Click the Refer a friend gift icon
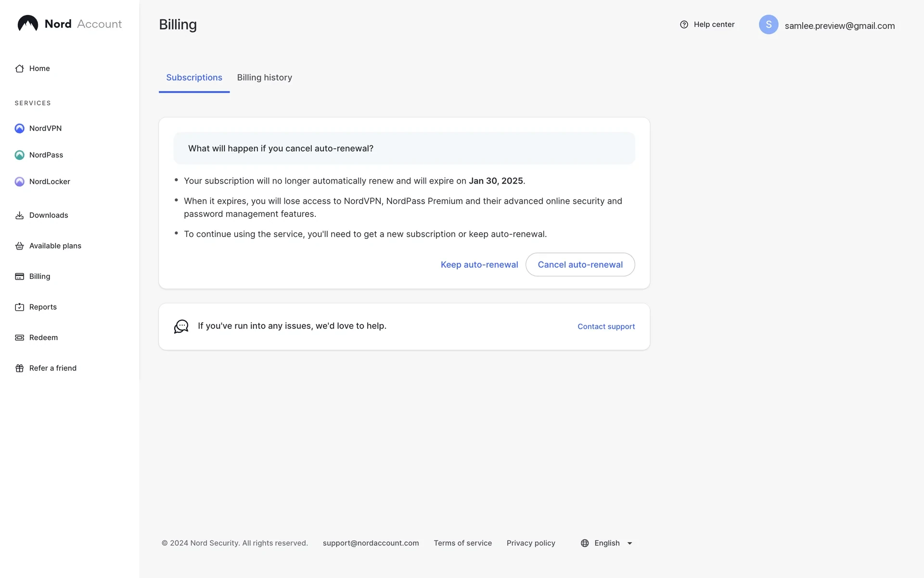924x578 pixels. (x=19, y=368)
